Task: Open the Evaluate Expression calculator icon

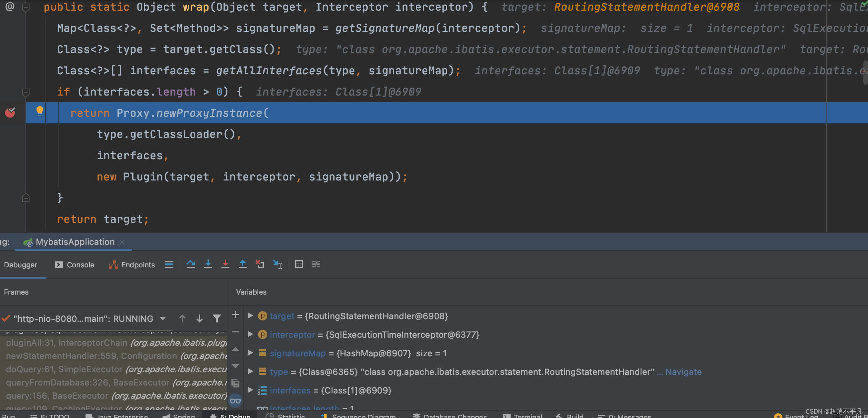Action: (298, 264)
